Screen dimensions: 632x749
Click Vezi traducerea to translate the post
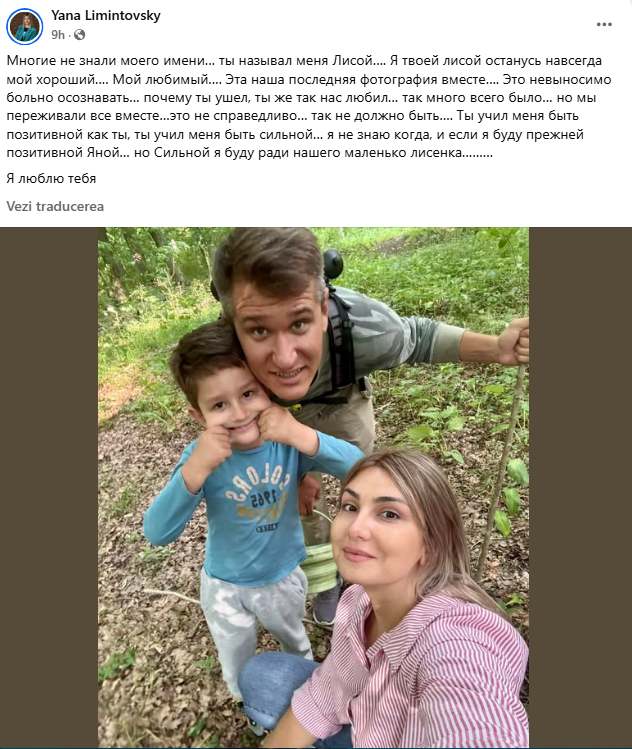tap(55, 206)
